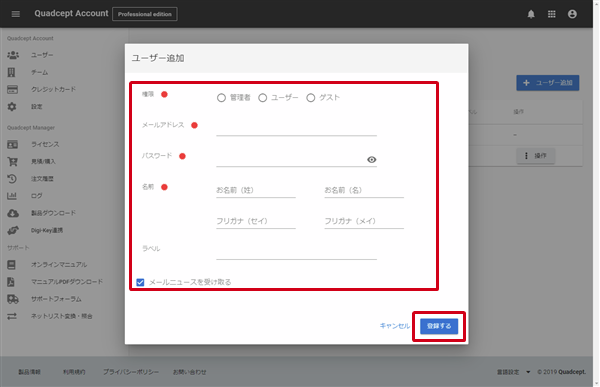Click the Professional edition badge
Viewport: 600px width, 387px height.
pyautogui.click(x=145, y=14)
